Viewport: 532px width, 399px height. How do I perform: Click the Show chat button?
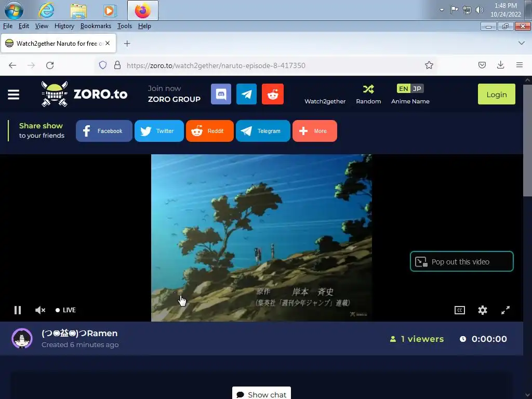click(x=261, y=394)
